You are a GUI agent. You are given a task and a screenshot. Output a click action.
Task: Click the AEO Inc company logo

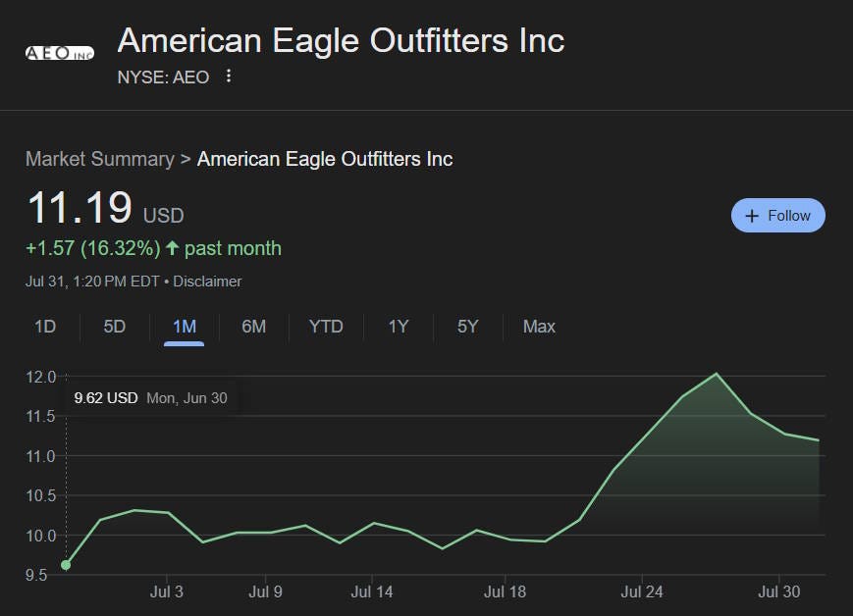[x=60, y=53]
